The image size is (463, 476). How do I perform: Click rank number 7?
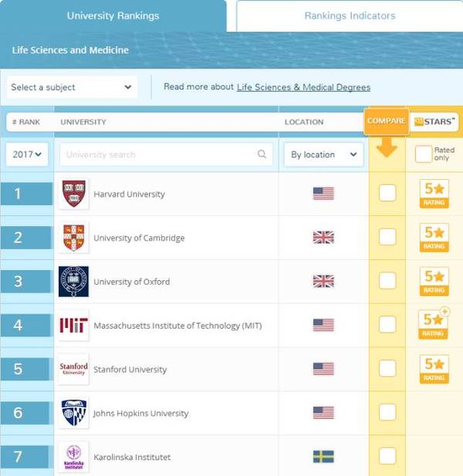tap(18, 457)
